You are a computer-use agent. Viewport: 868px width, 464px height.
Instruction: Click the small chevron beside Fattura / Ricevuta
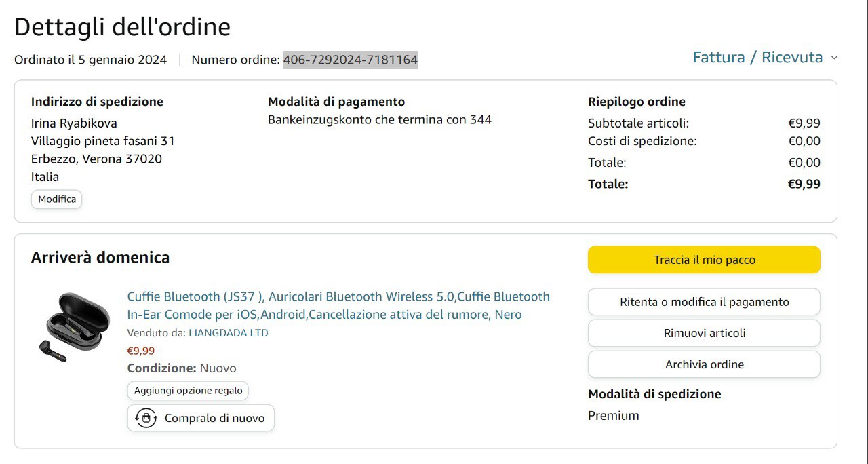(x=834, y=58)
